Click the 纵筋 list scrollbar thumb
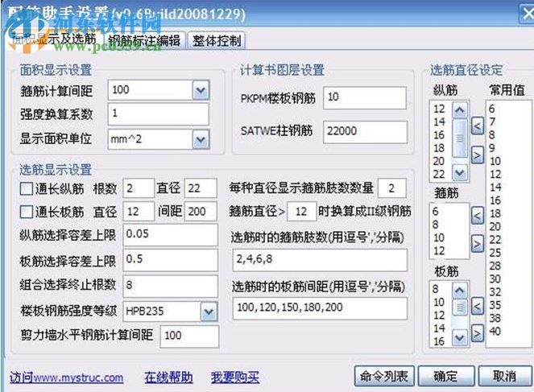 pyautogui.click(x=460, y=138)
